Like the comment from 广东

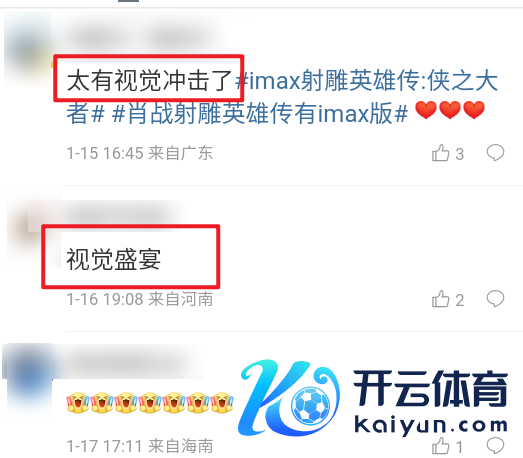pos(448,153)
